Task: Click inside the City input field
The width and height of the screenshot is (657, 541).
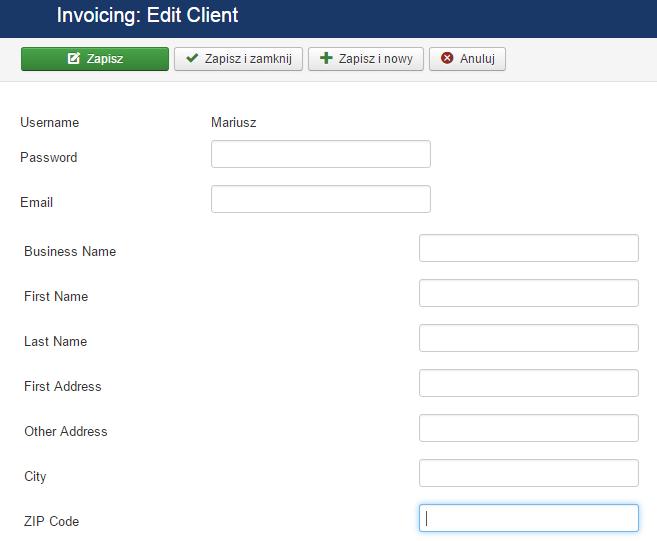Action: 529,473
